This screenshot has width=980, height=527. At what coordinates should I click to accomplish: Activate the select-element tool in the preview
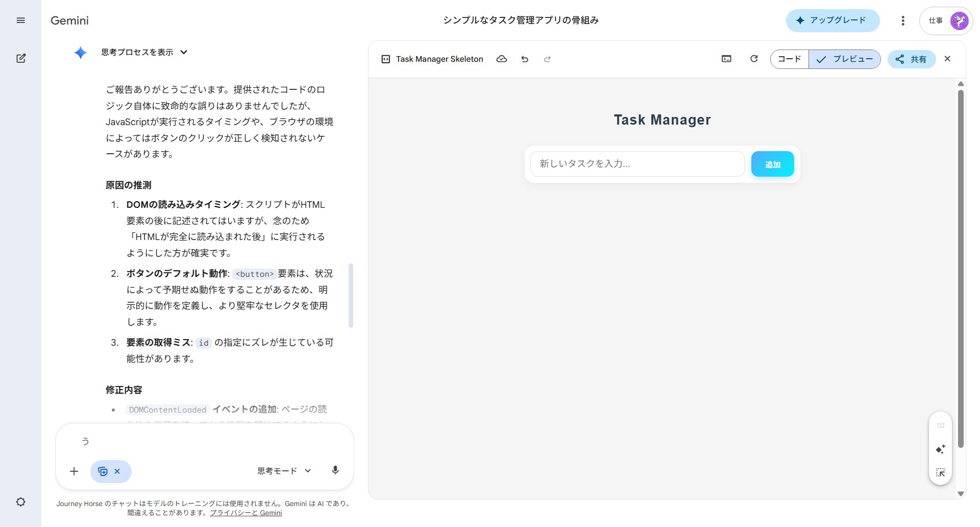pyautogui.click(x=940, y=472)
